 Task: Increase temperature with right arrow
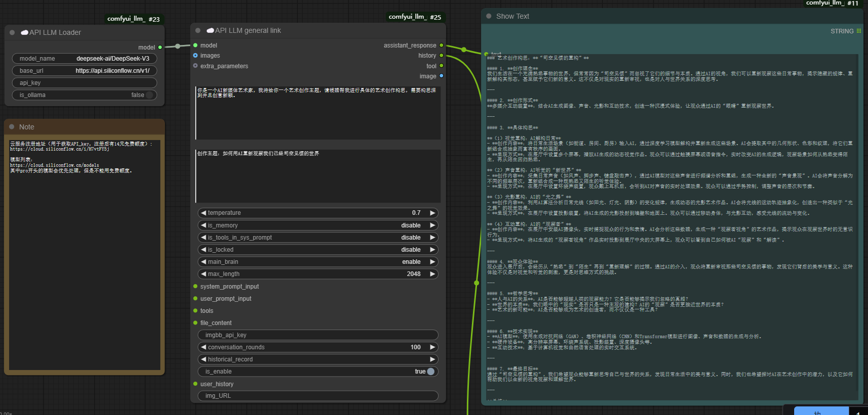pyautogui.click(x=432, y=213)
